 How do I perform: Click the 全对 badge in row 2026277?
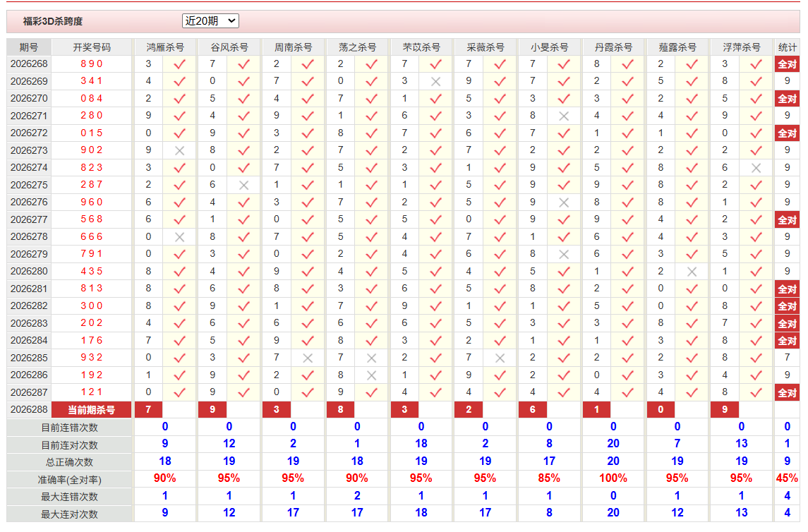pyautogui.click(x=787, y=219)
